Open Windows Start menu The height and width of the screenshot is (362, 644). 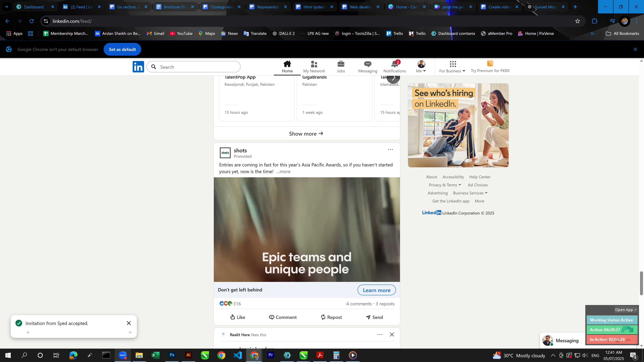pyautogui.click(x=8, y=355)
